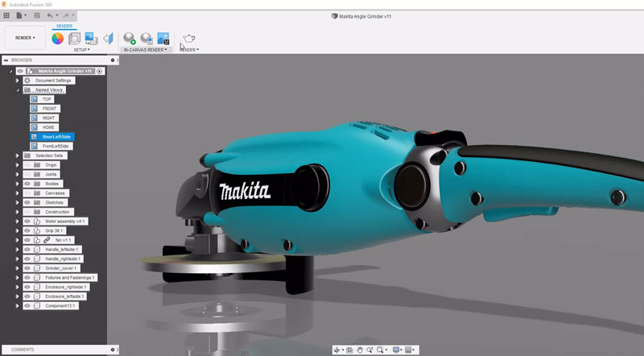Hide the Grip 36:1 component

point(27,230)
